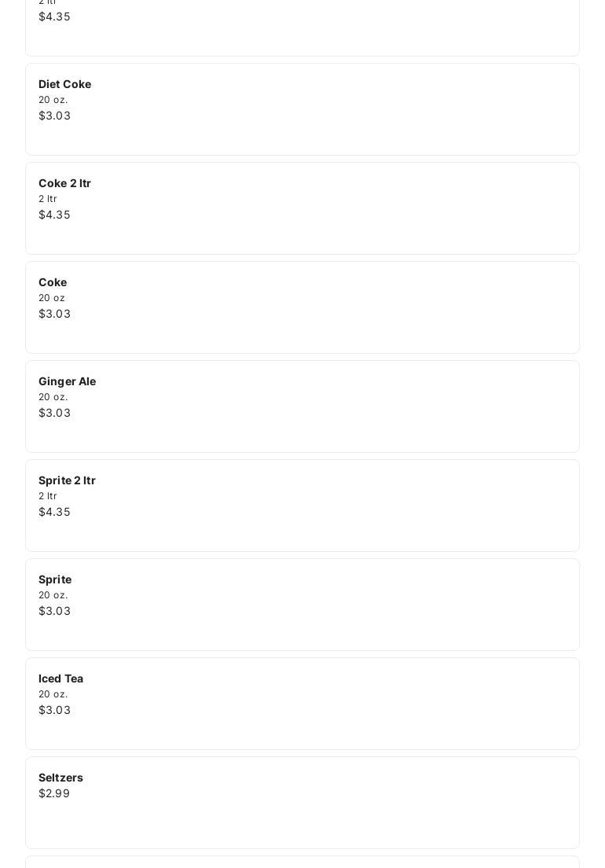Viewport: 605px width, 868px height.
Task: Add Ginger Ale by clicking its name
Action: pos(67,381)
